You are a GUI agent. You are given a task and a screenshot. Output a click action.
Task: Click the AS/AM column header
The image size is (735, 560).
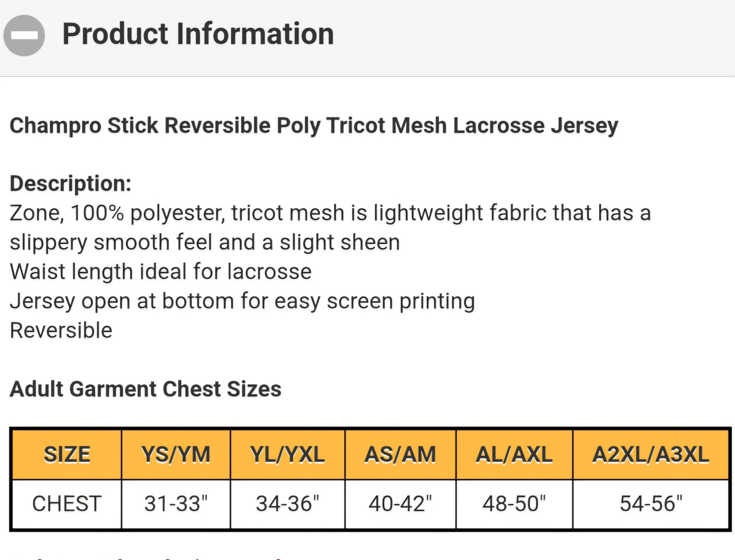click(x=400, y=455)
